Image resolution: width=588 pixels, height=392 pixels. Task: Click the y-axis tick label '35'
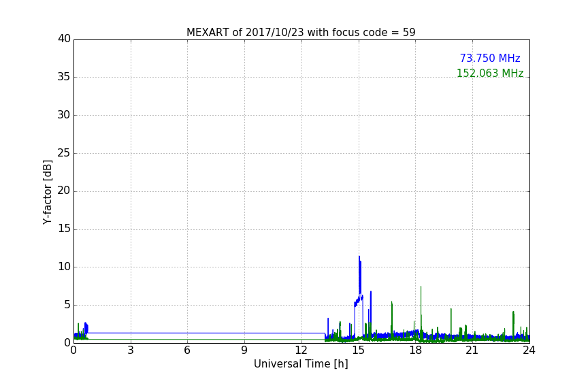(64, 77)
